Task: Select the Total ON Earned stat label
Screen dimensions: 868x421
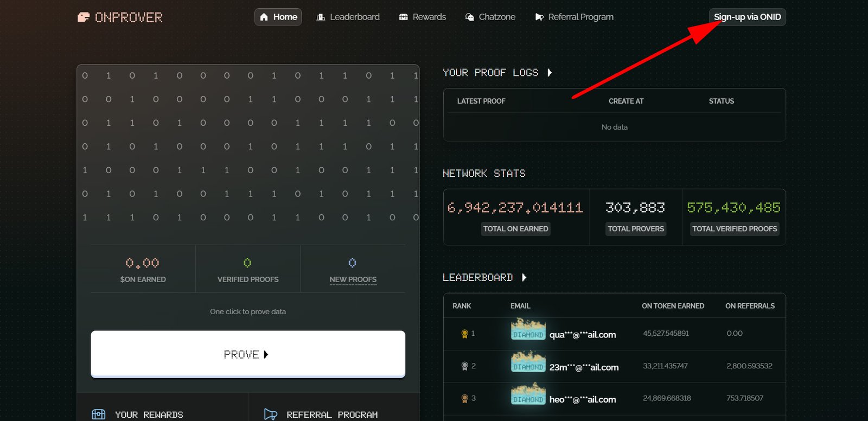Action: [x=515, y=229]
